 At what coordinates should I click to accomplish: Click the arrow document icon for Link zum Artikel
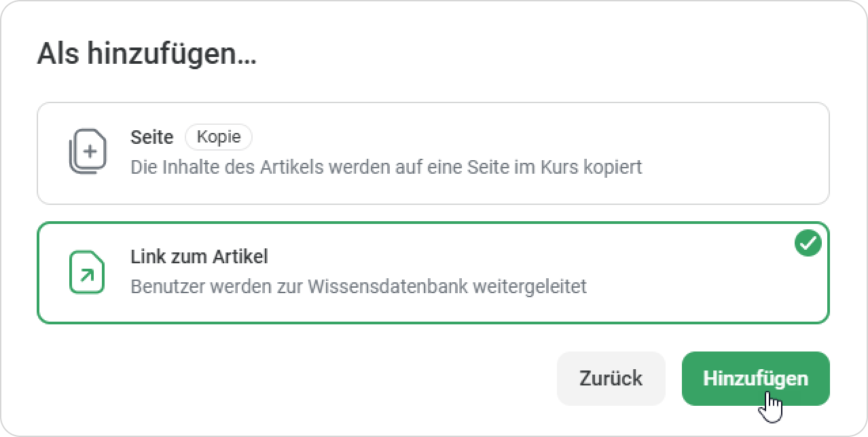(x=87, y=272)
